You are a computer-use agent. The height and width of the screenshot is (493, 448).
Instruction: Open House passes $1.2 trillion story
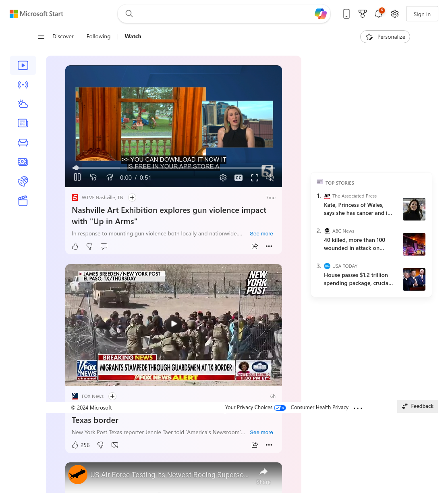358,279
